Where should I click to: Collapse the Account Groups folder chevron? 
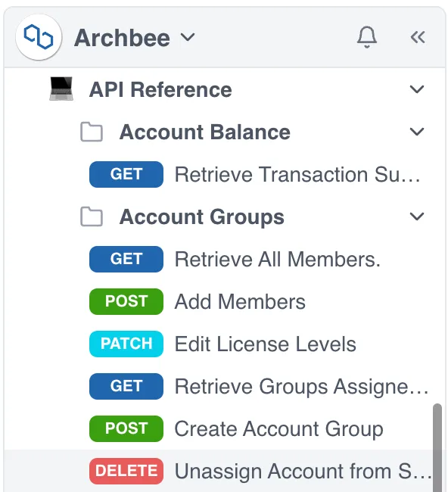(x=417, y=216)
